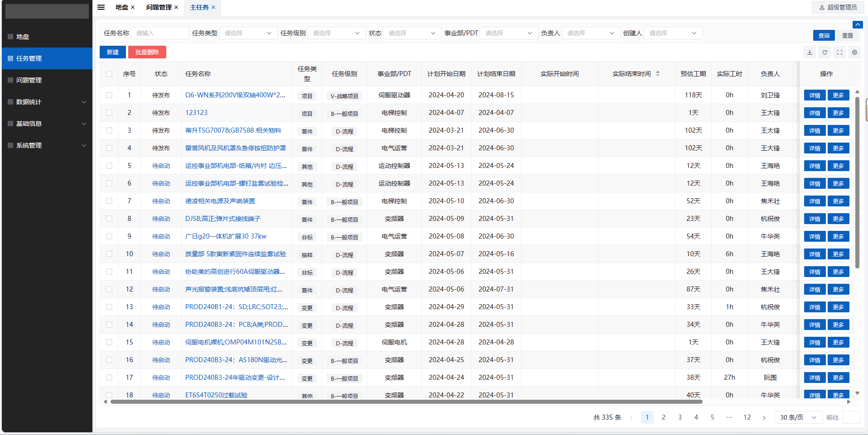The width and height of the screenshot is (868, 435).
Task: Open the 123123 task link
Action: (x=196, y=113)
